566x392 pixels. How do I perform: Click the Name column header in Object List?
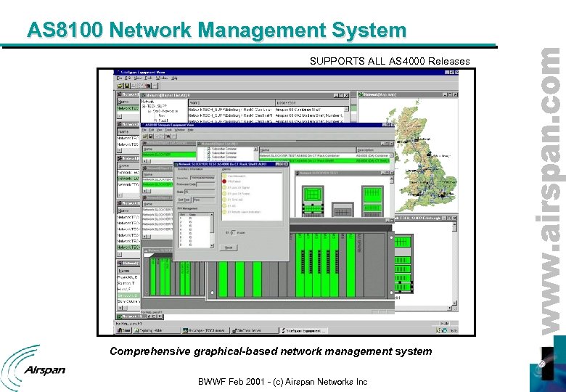pos(231,102)
